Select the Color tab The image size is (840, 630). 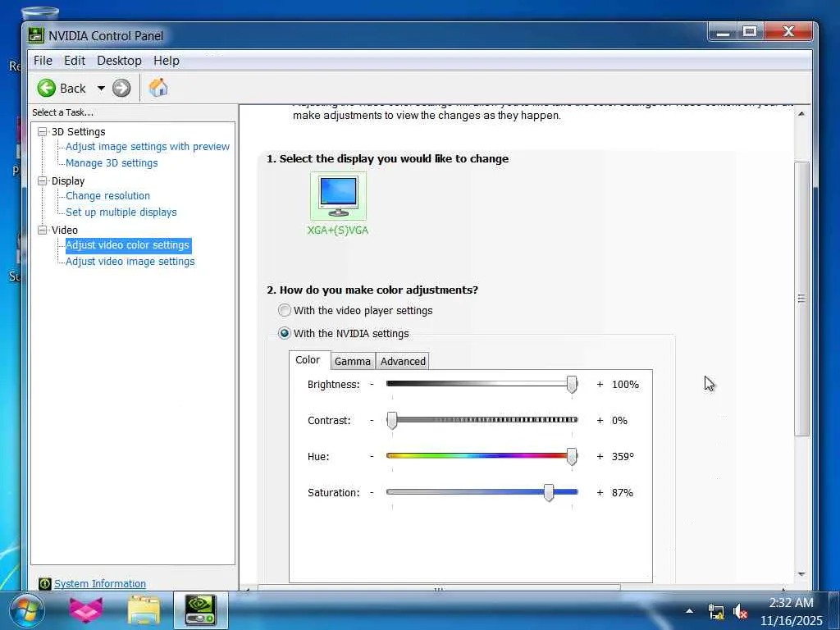pyautogui.click(x=308, y=360)
